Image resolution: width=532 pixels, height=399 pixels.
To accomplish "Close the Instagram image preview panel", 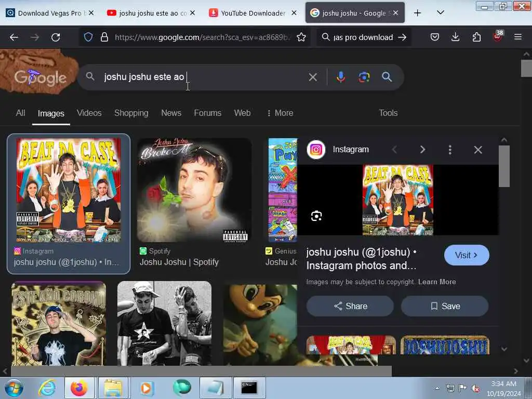I will [x=478, y=150].
